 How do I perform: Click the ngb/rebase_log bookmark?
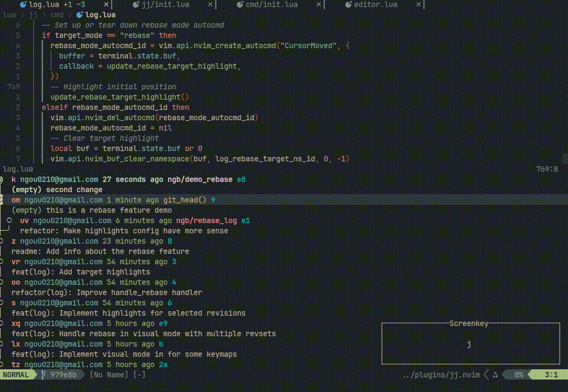point(206,220)
